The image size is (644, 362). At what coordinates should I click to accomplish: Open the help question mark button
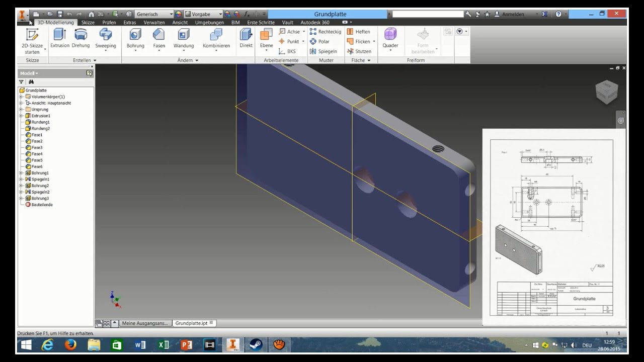click(x=558, y=14)
